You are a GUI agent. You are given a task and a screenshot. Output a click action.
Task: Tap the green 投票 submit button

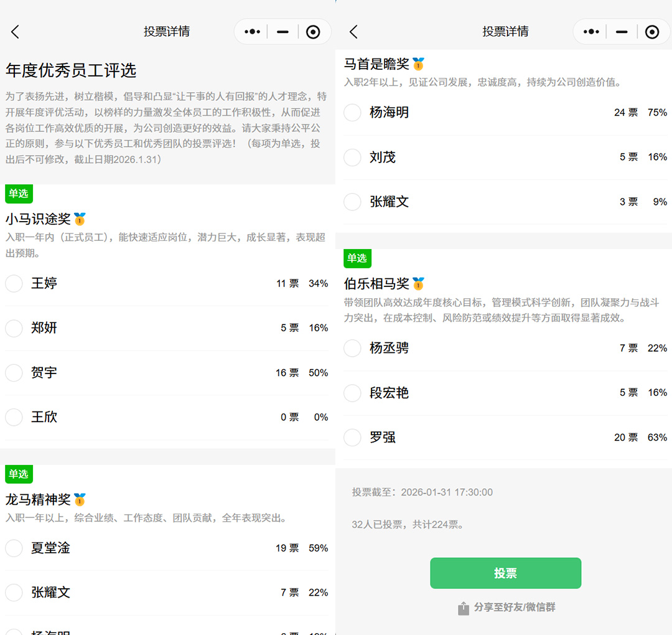505,573
